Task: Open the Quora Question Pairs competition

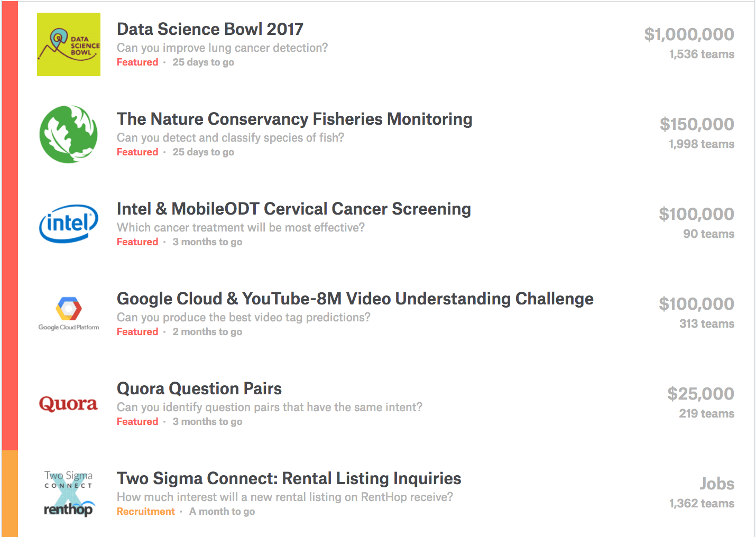Action: tap(199, 388)
